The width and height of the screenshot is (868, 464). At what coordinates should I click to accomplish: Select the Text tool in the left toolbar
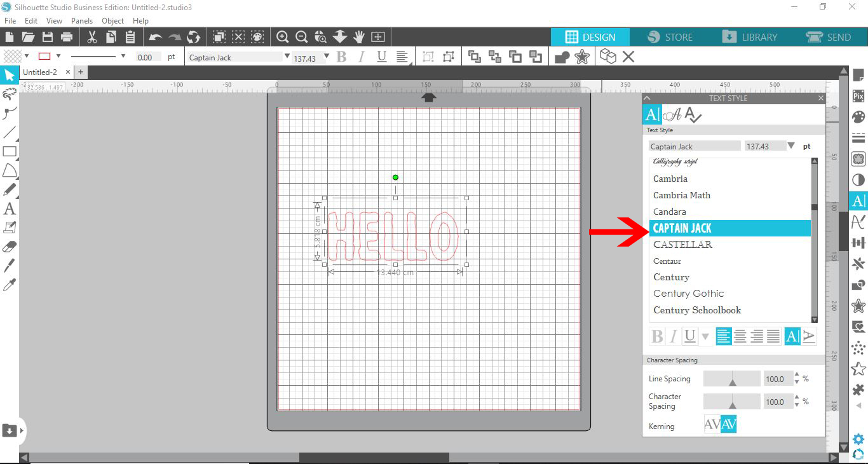coord(10,208)
